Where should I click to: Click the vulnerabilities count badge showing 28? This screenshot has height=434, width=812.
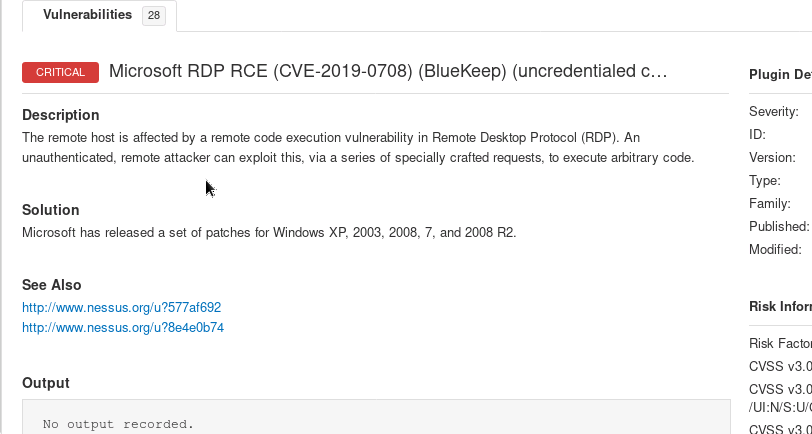pyautogui.click(x=154, y=16)
